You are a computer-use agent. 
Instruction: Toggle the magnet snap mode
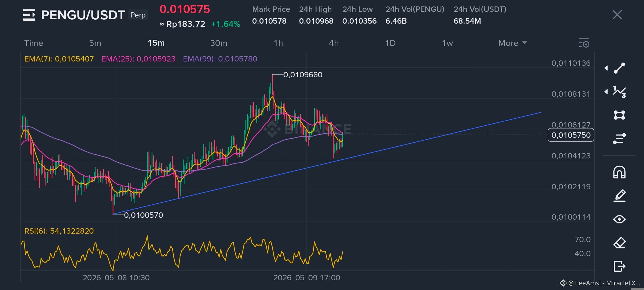(x=619, y=172)
